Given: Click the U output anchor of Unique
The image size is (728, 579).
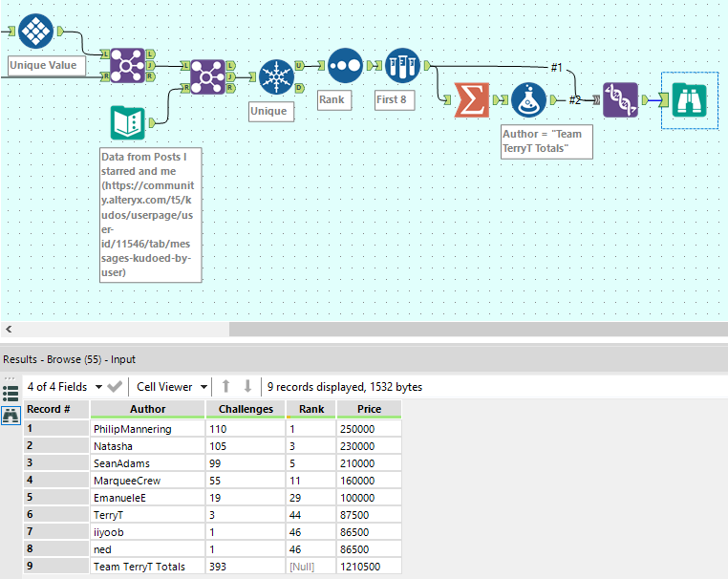Looking at the screenshot, I should [299, 66].
